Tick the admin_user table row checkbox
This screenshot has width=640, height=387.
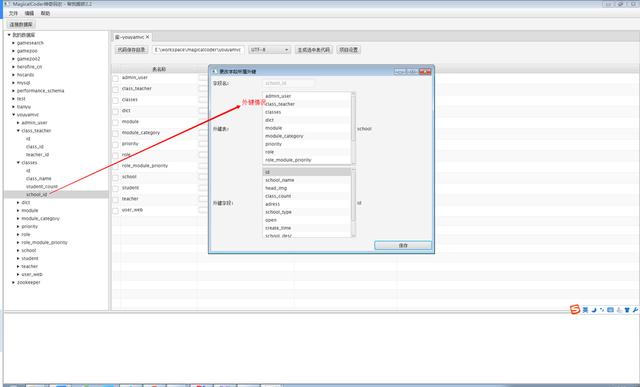pos(116,78)
